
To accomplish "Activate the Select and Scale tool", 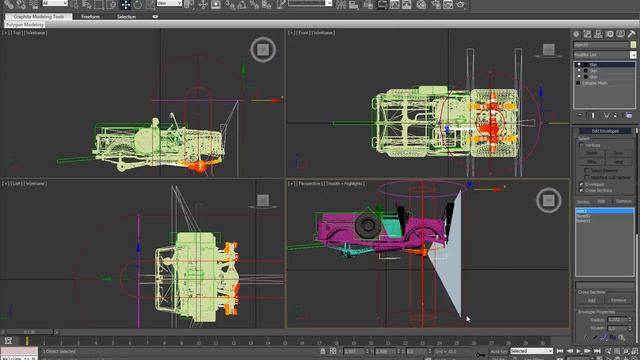I will click(150, 5).
